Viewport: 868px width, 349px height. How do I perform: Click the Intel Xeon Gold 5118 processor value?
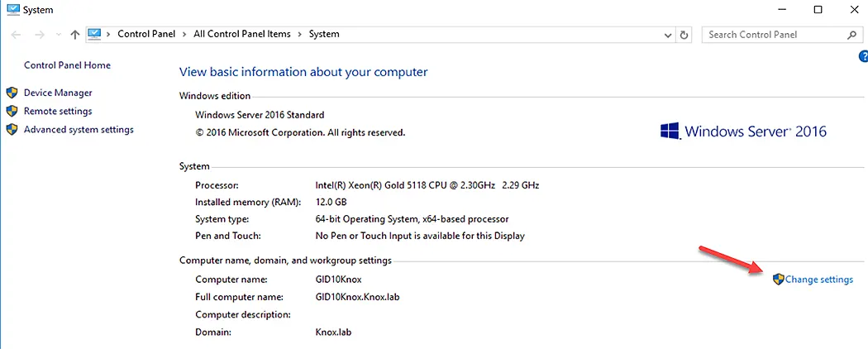point(427,185)
